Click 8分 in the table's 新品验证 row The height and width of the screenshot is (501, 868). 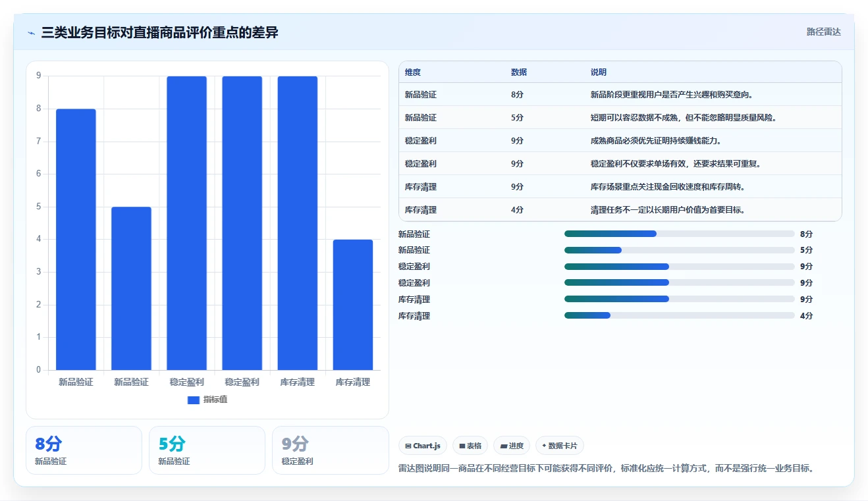pos(517,95)
